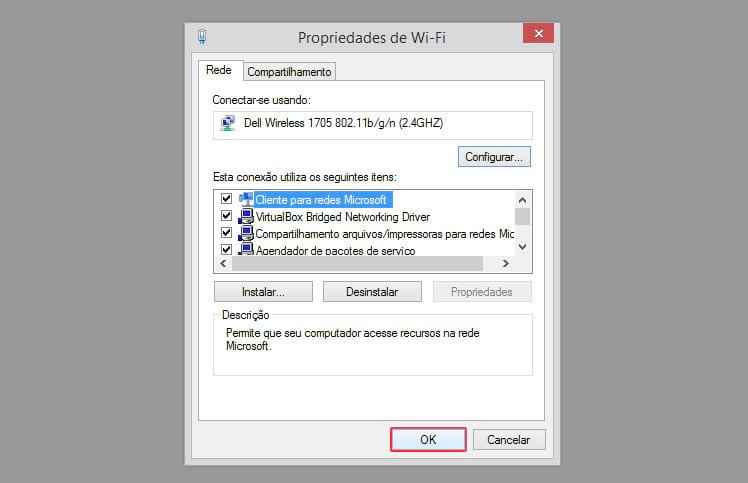748x483 pixels.
Task: Select the Rede tab
Action: (x=219, y=70)
